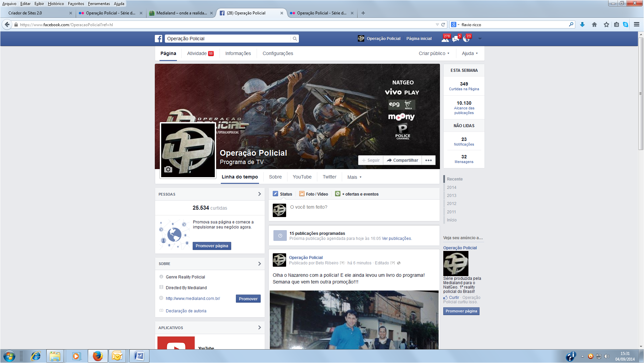Switch to the Informações tab

click(x=238, y=53)
